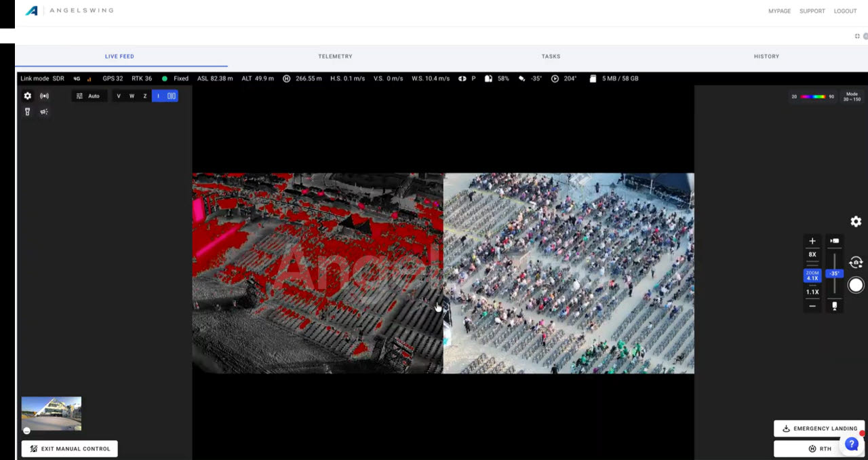The image size is (868, 460).
Task: Click the signal broadcast icon
Action: click(44, 96)
